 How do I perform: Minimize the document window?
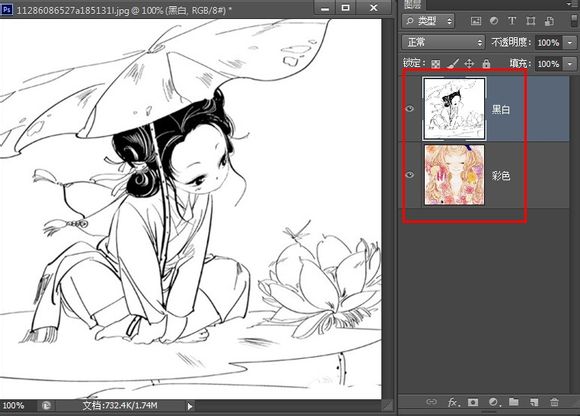[326, 8]
